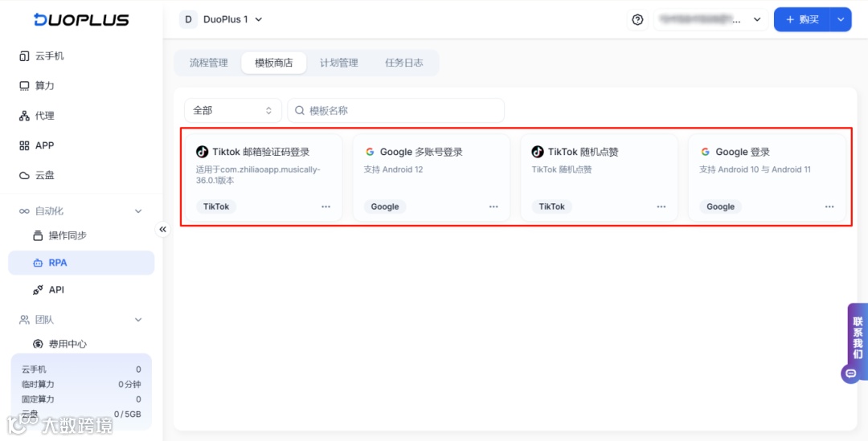
Task: Open the DuoPlus 1 workspace dropdown
Action: (221, 19)
